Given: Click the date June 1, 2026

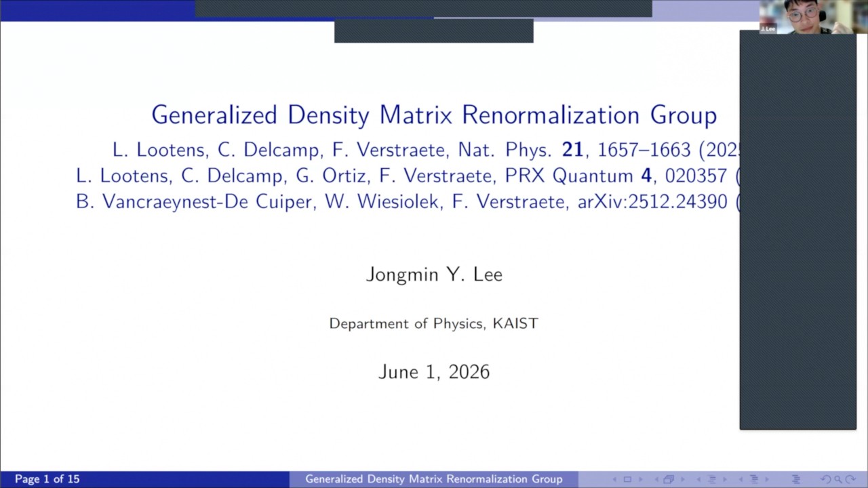Looking at the screenshot, I should click(434, 371).
